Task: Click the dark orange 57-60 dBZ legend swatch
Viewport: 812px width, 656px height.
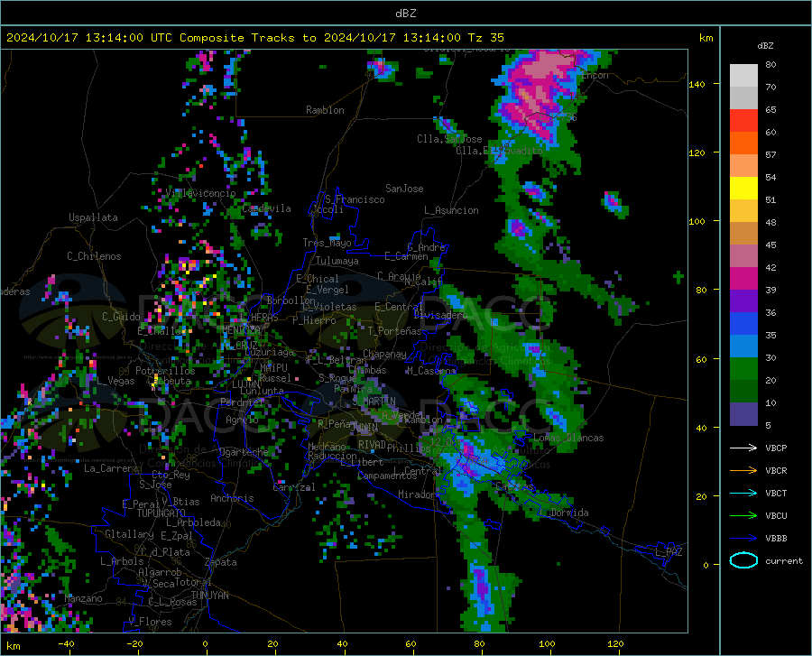Action: [743, 143]
